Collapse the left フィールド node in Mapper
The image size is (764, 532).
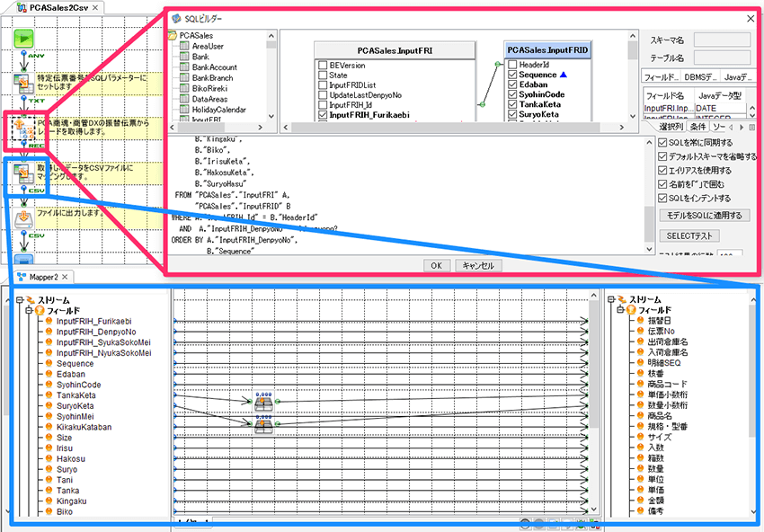29,310
